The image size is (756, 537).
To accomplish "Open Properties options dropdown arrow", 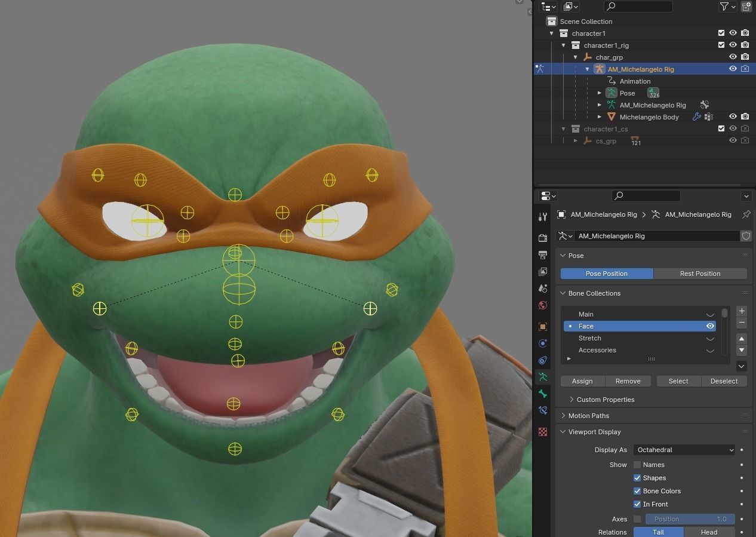I will 746,196.
